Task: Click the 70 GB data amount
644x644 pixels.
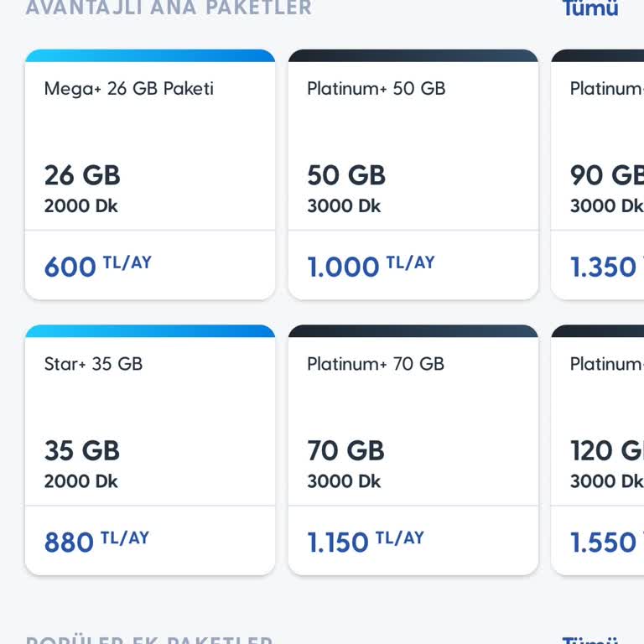Action: coord(345,451)
